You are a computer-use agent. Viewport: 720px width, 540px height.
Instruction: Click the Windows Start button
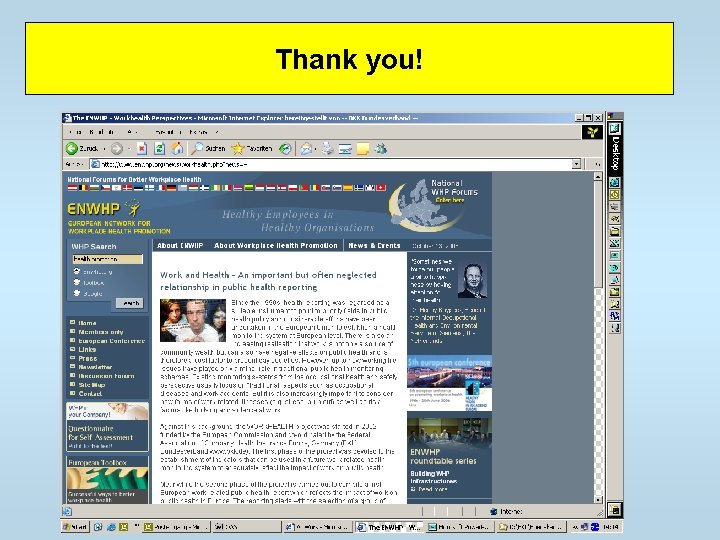point(75,527)
